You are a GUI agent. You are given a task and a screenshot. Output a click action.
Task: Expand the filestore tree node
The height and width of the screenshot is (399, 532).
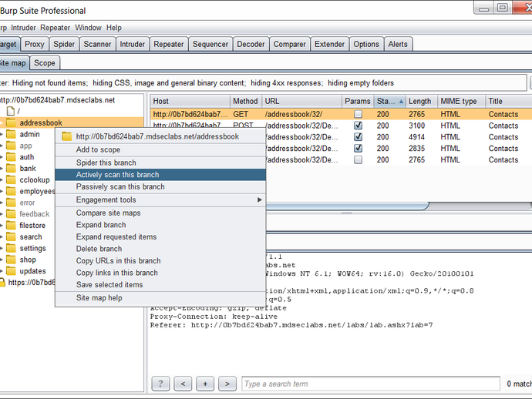2,226
